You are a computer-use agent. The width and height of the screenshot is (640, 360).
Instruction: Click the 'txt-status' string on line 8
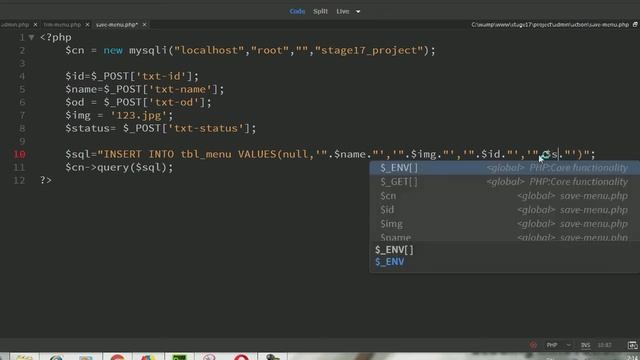tap(206, 129)
